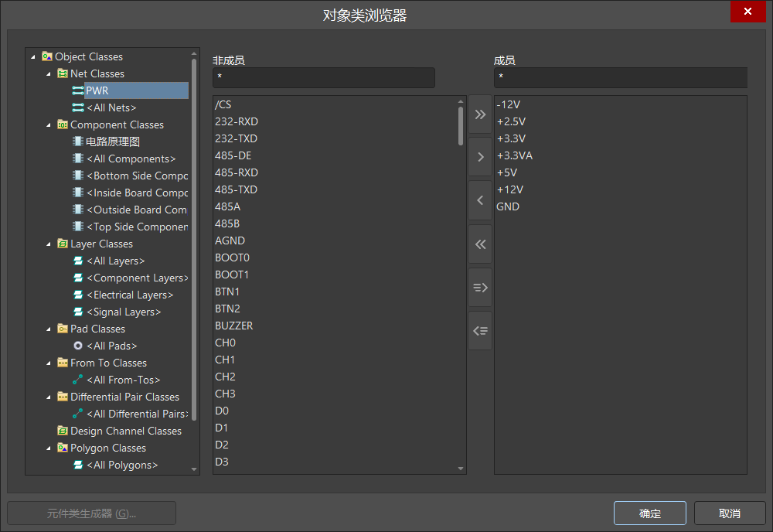Image resolution: width=773 pixels, height=532 pixels.
Task: Open the Design Channel Classes item
Action: (x=125, y=431)
